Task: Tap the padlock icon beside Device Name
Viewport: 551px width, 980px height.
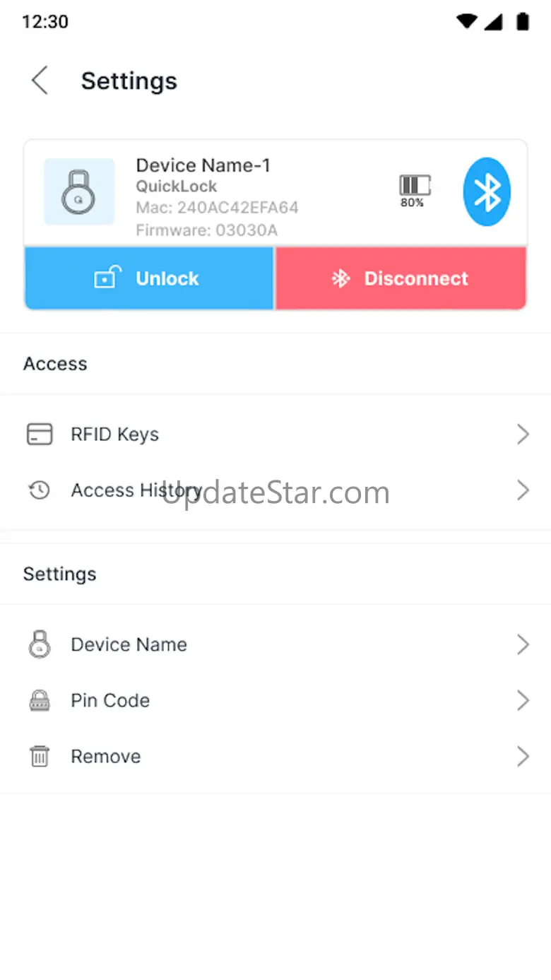Action: [x=40, y=644]
